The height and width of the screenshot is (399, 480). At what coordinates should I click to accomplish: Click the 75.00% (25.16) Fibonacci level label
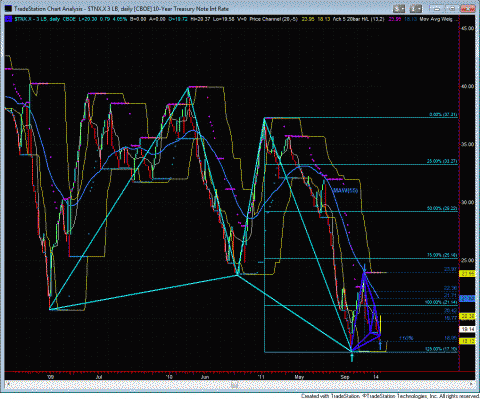[442, 255]
